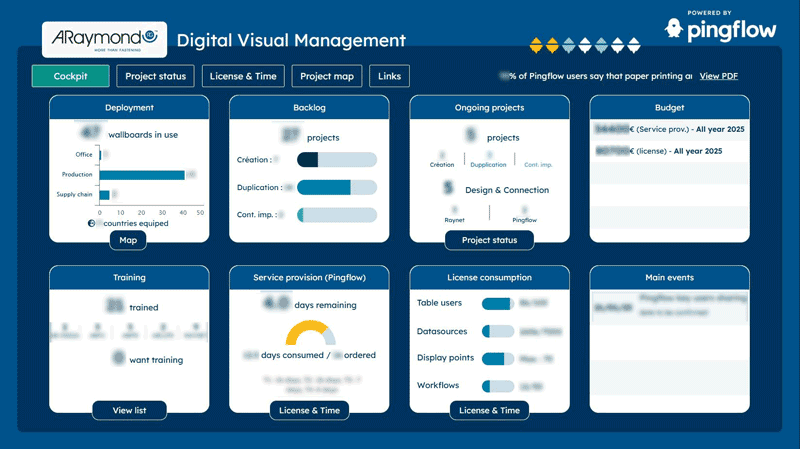Click the Duplication progress bar in Backlog
Image resolution: width=800 pixels, height=449 pixels.
[x=337, y=187]
